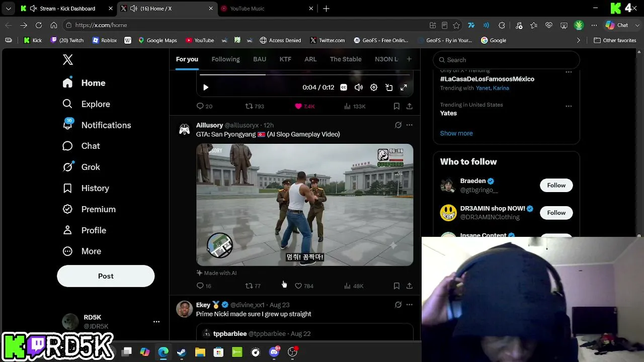Reply to the post with 20 comments

click(x=204, y=106)
